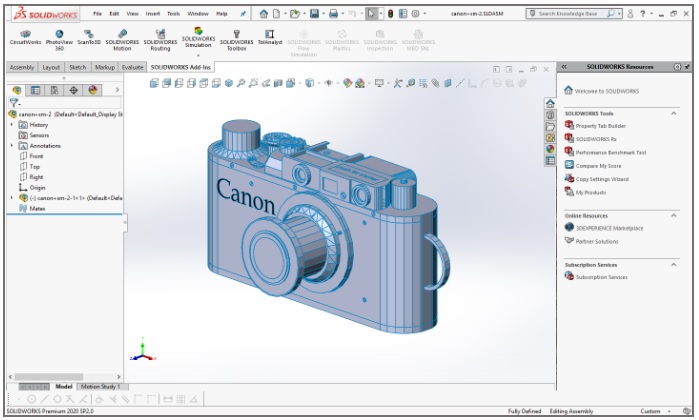This screenshot has height=420, width=699.
Task: Expand more manager tabs chevron
Action: point(117,90)
